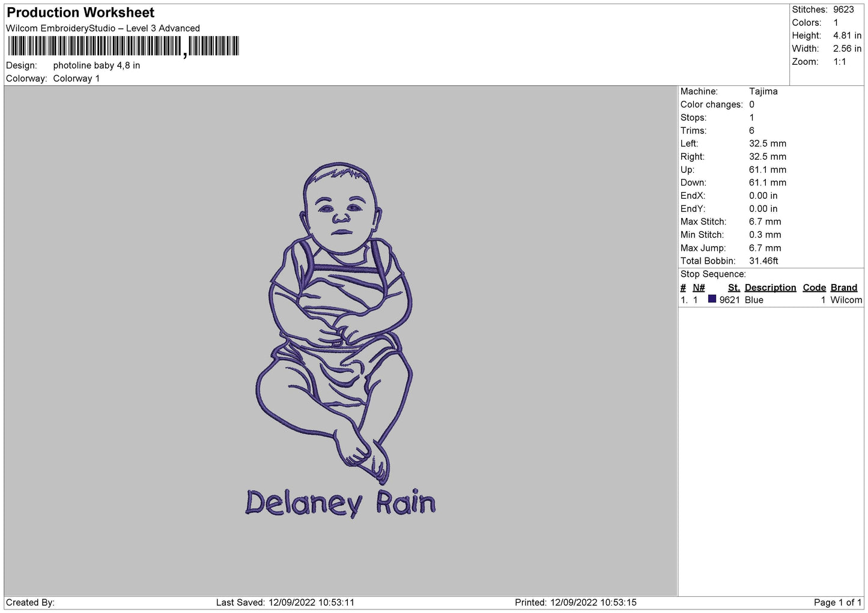Viewport: 868px width, 613px height.
Task: Click the Production Worksheet title
Action: pos(80,13)
